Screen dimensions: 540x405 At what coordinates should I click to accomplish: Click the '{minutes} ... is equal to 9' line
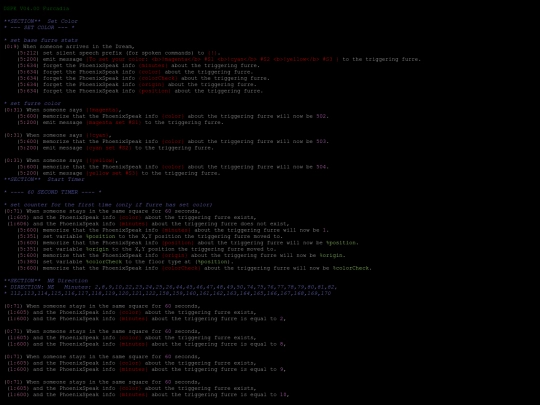click(x=147, y=370)
